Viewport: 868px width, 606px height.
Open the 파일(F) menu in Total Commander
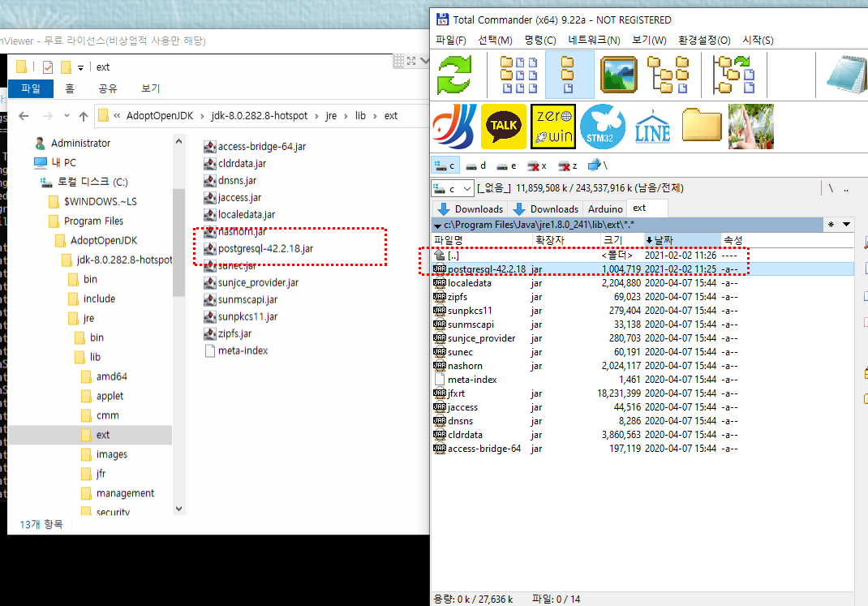pos(451,41)
